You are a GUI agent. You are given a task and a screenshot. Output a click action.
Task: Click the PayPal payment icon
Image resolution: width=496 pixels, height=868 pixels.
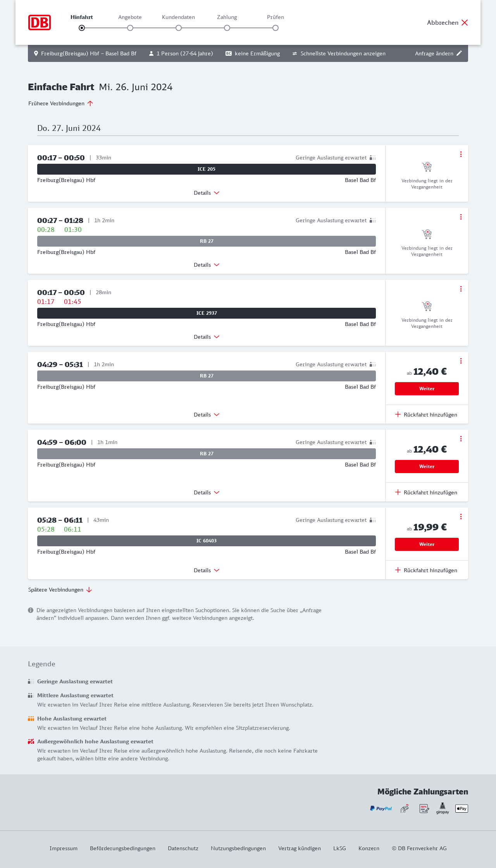(381, 808)
